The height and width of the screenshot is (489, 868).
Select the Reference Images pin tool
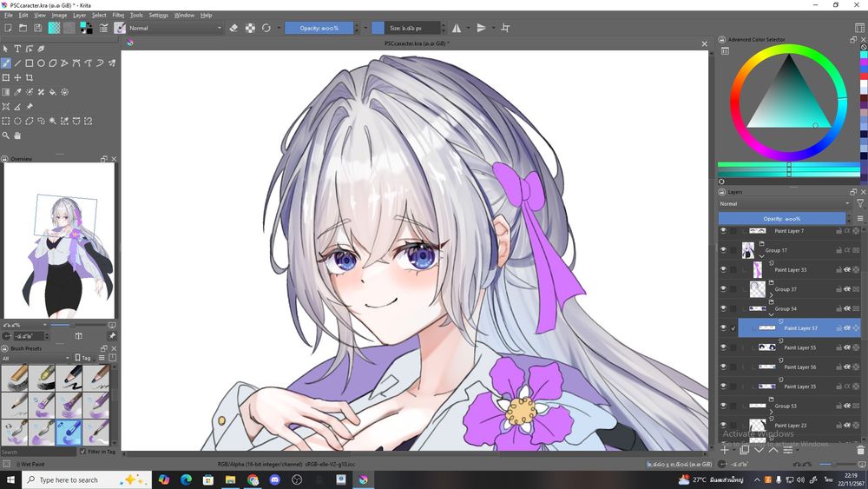[x=30, y=106]
